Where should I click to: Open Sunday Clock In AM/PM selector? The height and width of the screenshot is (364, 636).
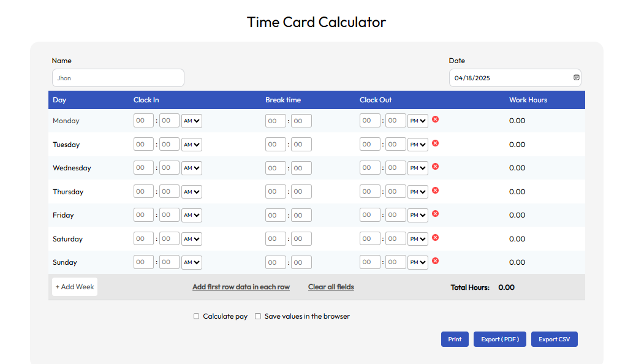[191, 262]
